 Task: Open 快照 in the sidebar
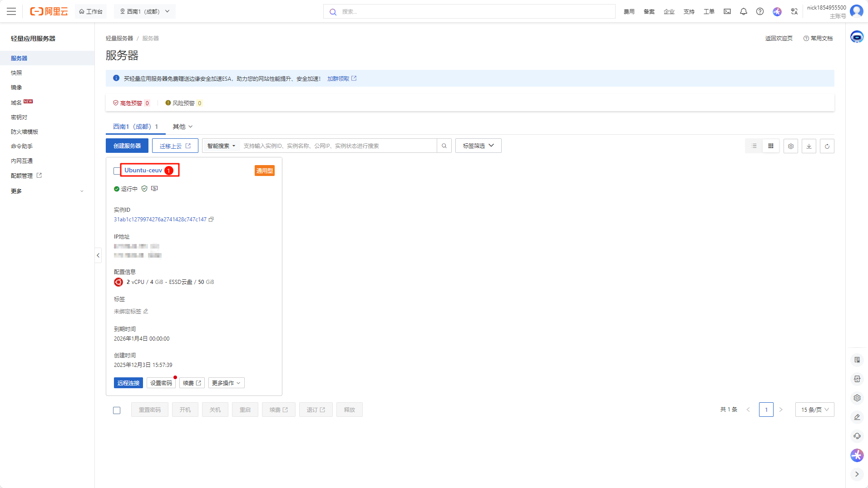16,73
